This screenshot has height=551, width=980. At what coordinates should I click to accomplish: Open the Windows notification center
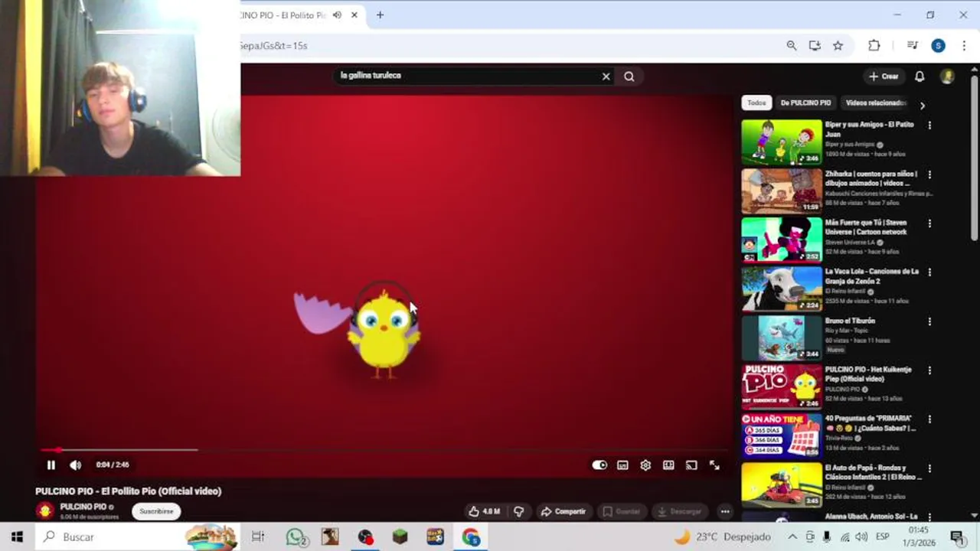point(957,537)
